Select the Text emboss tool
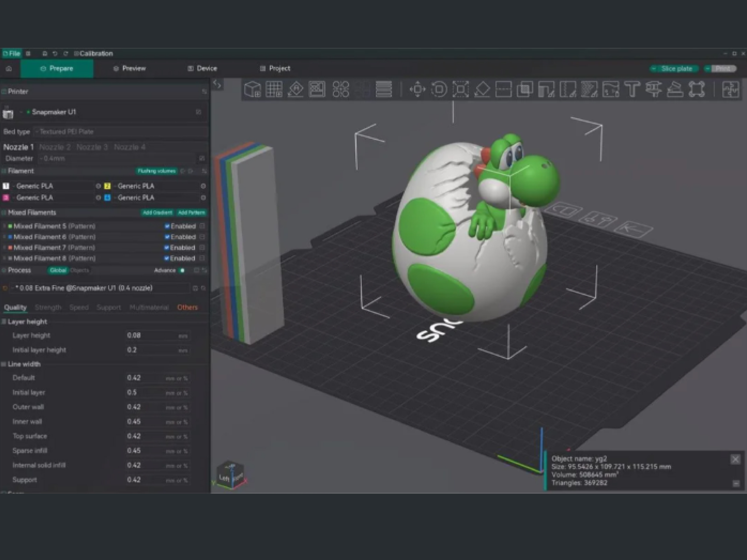Viewport: 747px width, 560px height. coord(632,89)
